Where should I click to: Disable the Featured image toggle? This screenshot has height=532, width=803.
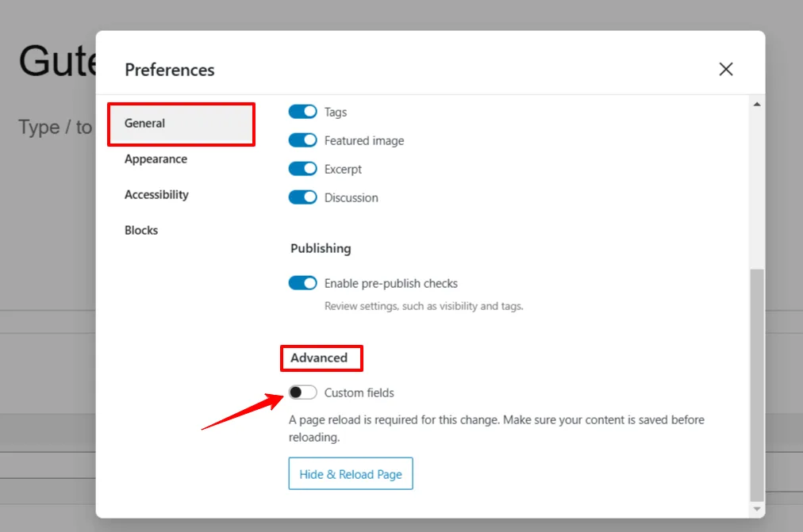tap(302, 140)
